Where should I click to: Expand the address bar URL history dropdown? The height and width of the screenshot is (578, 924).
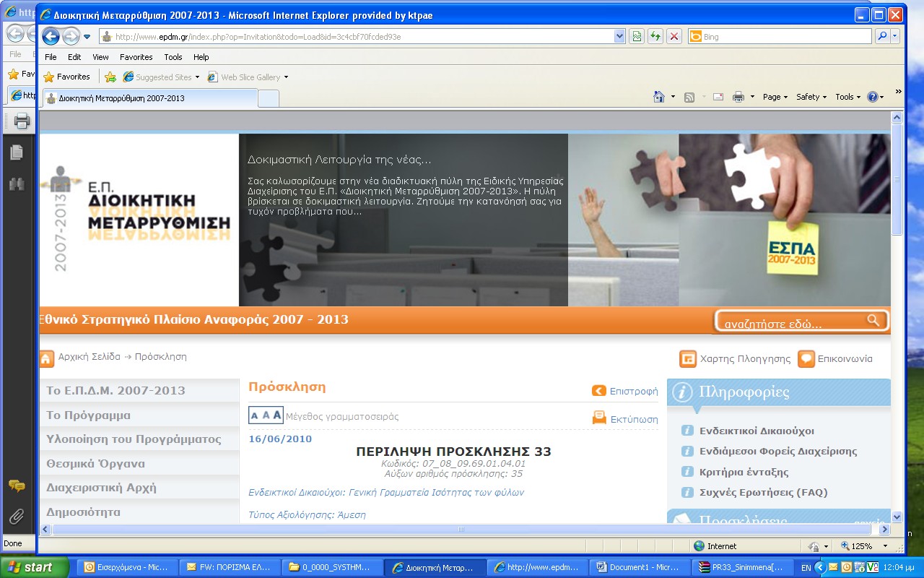[x=619, y=37]
